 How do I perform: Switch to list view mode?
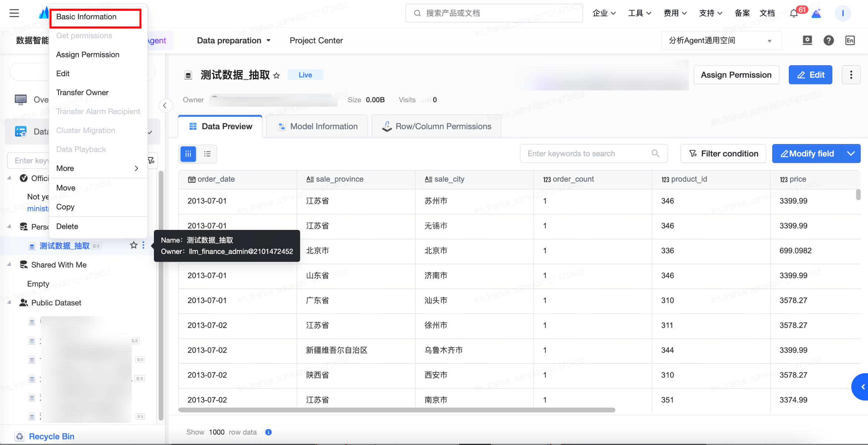[x=207, y=154]
